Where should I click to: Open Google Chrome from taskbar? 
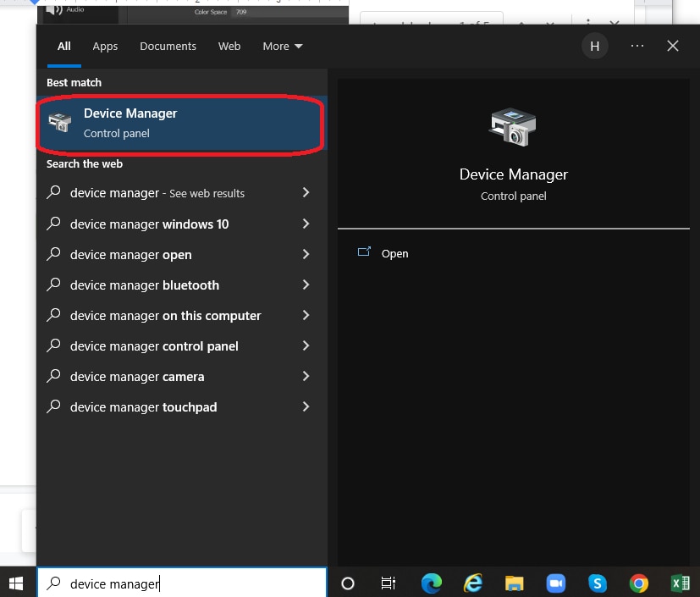pos(638,583)
